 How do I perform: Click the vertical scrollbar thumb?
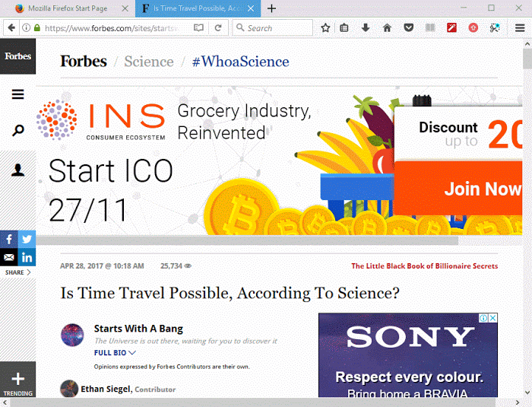(x=527, y=59)
